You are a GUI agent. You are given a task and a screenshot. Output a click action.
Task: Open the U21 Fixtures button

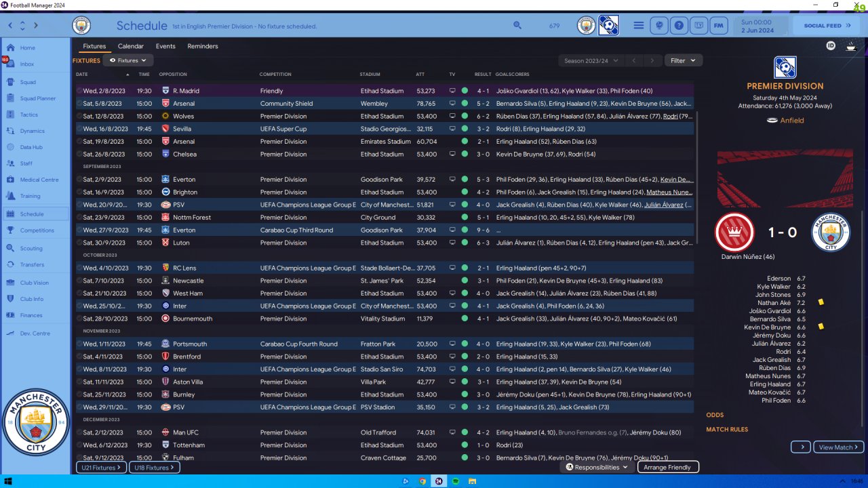pyautogui.click(x=100, y=468)
